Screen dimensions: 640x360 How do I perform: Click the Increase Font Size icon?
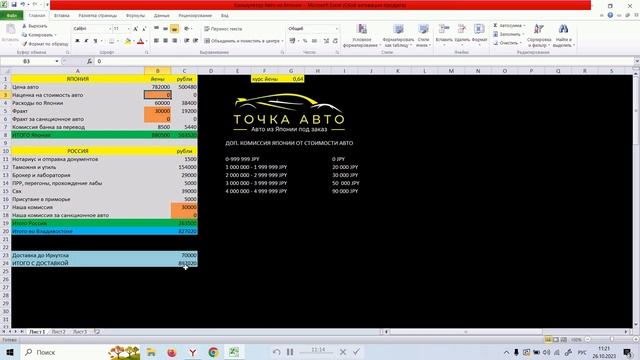click(x=136, y=29)
